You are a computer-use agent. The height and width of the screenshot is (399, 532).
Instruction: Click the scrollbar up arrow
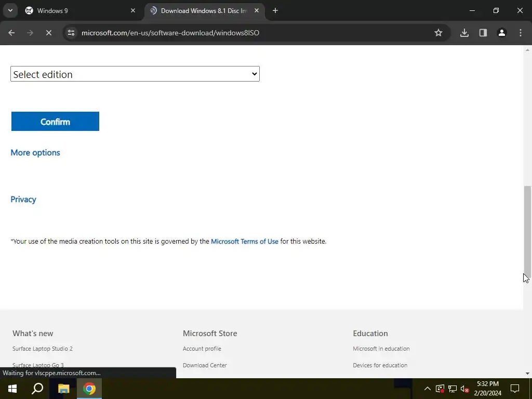527,50
